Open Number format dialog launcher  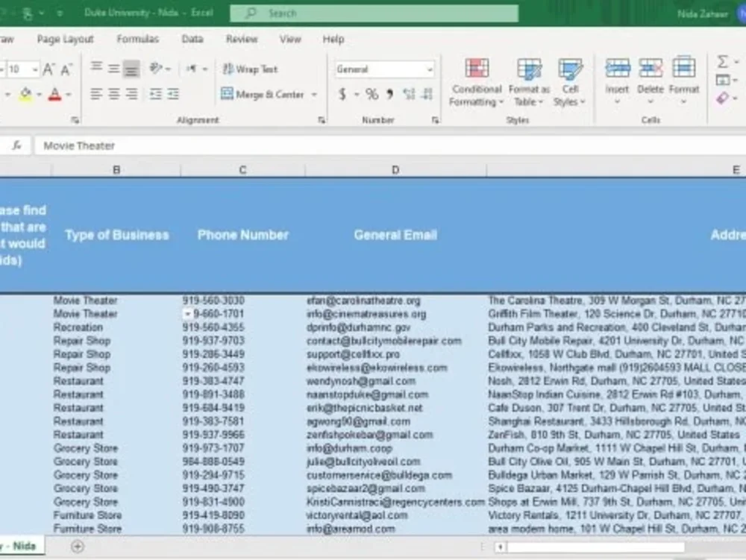coord(435,120)
